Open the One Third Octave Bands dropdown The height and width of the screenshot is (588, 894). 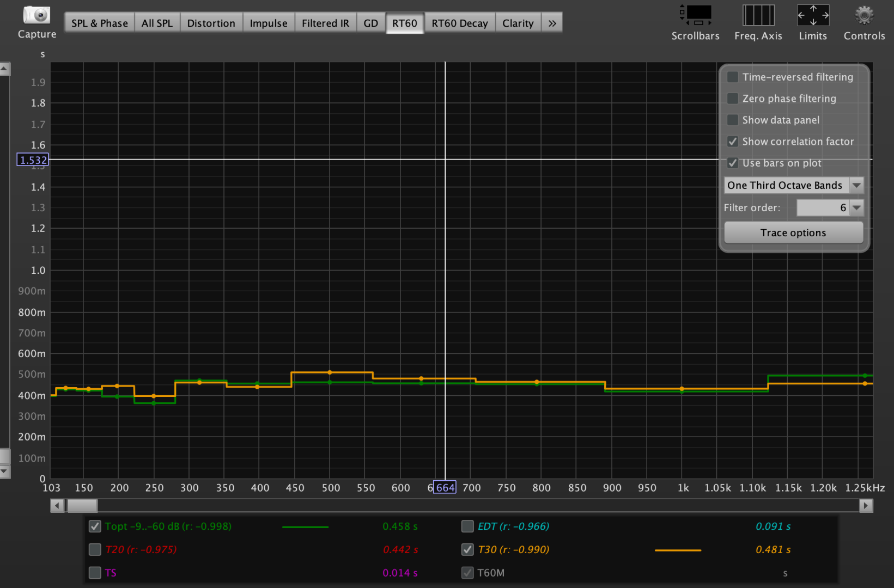coord(793,186)
